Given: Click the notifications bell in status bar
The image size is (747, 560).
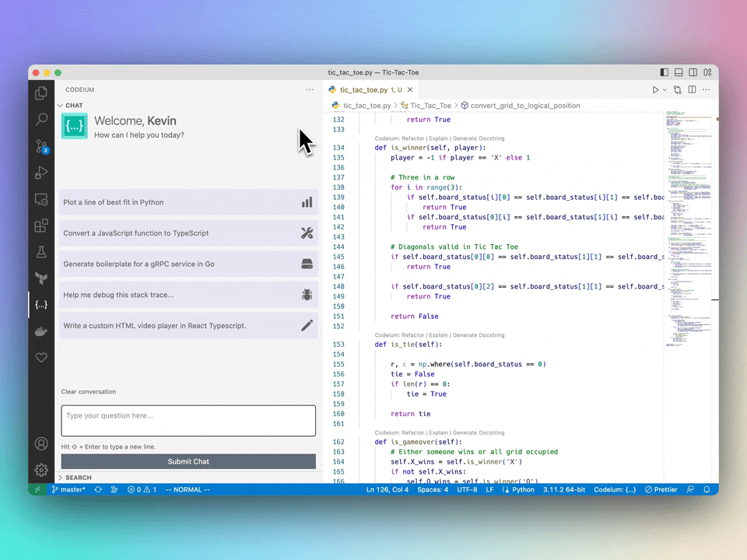Looking at the screenshot, I should pyautogui.click(x=707, y=490).
